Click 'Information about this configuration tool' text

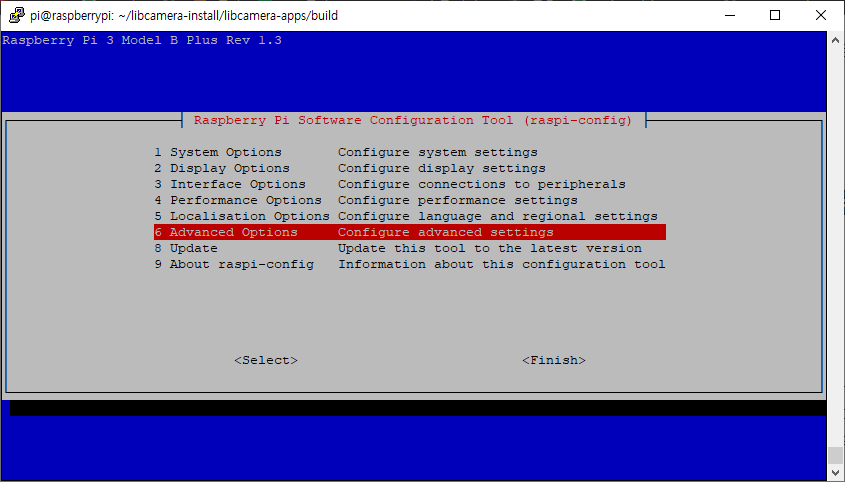pyautogui.click(x=502, y=264)
